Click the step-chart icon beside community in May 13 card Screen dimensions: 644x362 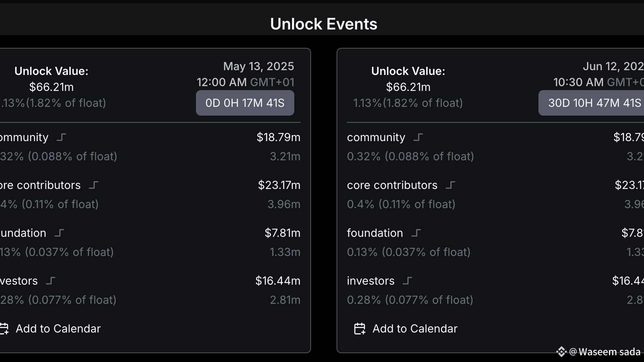[61, 138]
